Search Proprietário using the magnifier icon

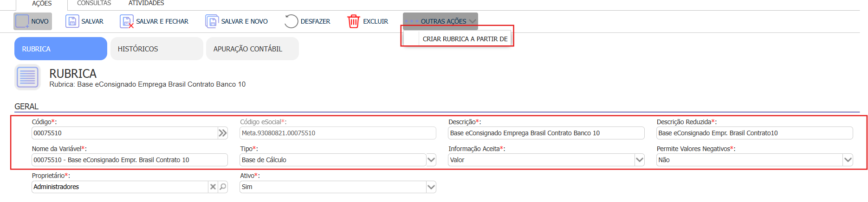point(223,187)
